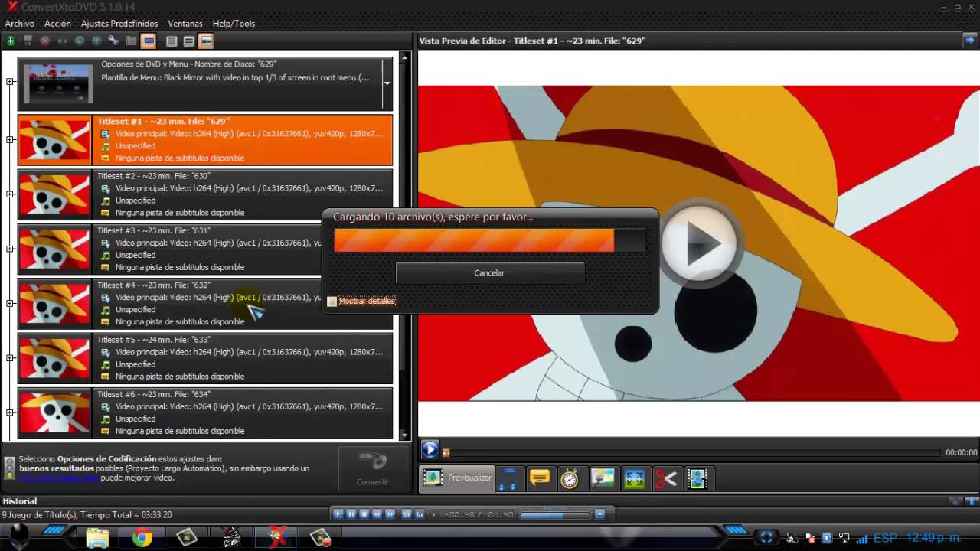Toggle the highlighted preview window view icon
The height and width of the screenshot is (551, 980).
tap(149, 41)
